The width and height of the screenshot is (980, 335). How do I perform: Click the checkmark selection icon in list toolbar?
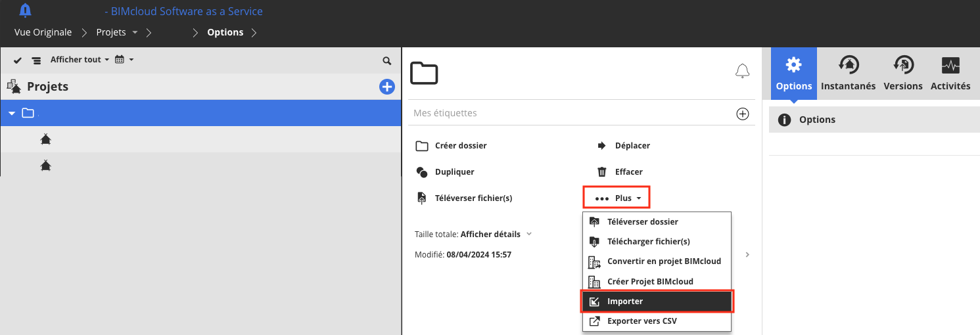click(18, 60)
